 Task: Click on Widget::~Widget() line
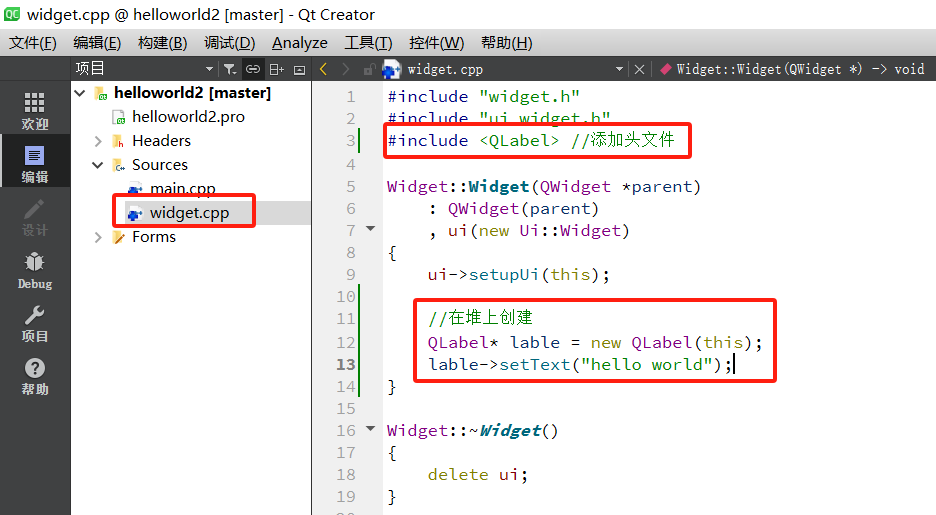[x=472, y=431]
